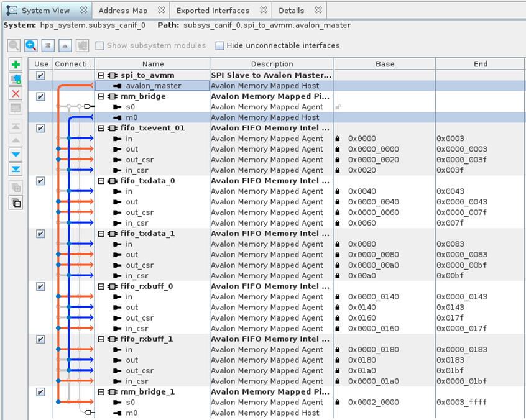Click the add subsystem icon below the plus
Viewport: 526px width, 420px height.
(x=16, y=80)
